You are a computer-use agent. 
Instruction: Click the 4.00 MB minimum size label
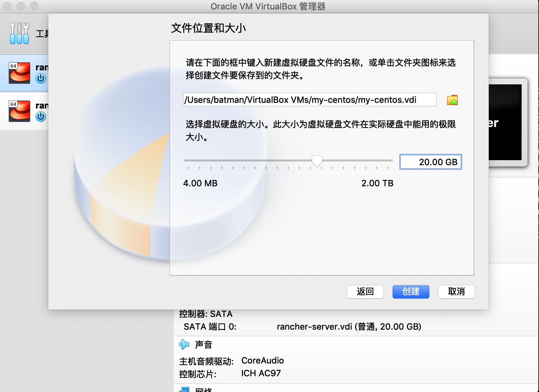pos(200,183)
